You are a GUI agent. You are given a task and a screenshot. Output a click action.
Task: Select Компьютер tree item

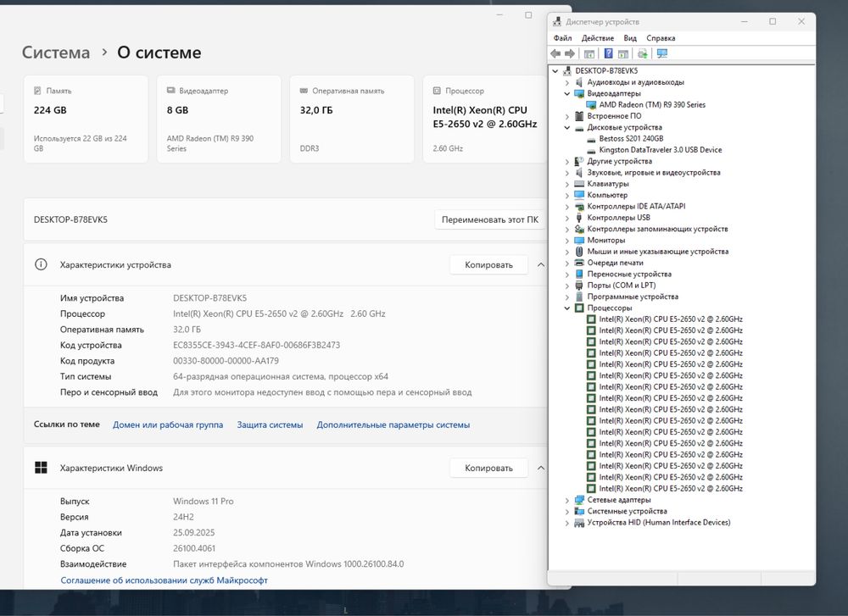607,195
